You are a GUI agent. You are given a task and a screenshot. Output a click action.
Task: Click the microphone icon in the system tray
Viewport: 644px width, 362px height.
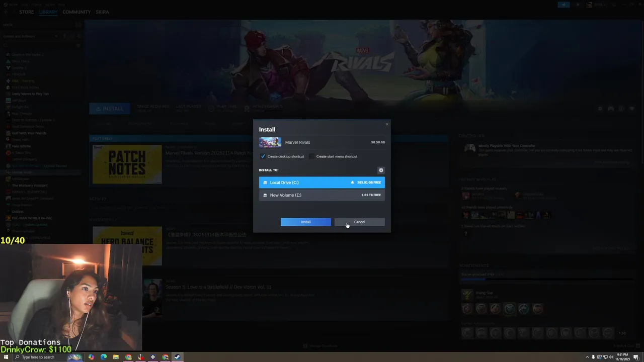pos(593,357)
